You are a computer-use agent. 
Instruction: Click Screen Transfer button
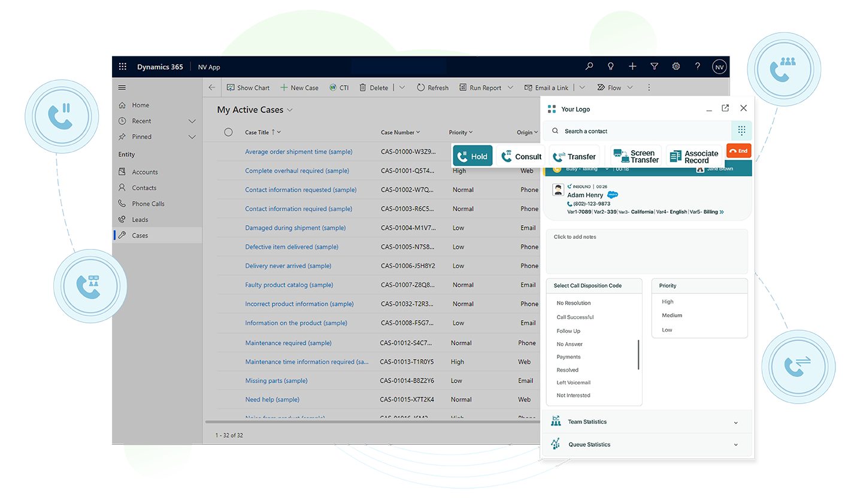pos(636,156)
